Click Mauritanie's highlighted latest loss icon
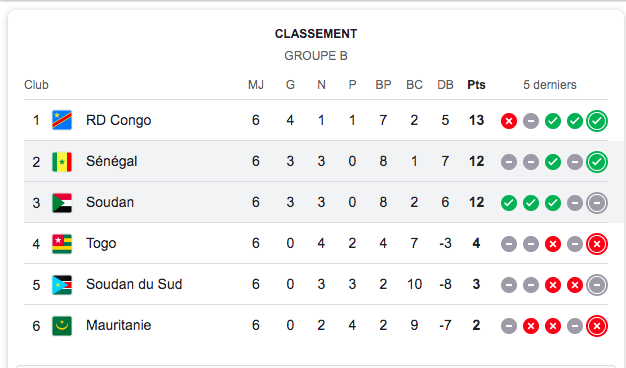The image size is (626, 368). tap(597, 326)
